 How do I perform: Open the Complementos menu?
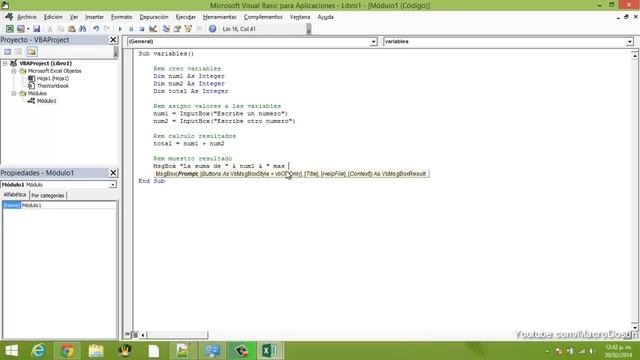263,17
